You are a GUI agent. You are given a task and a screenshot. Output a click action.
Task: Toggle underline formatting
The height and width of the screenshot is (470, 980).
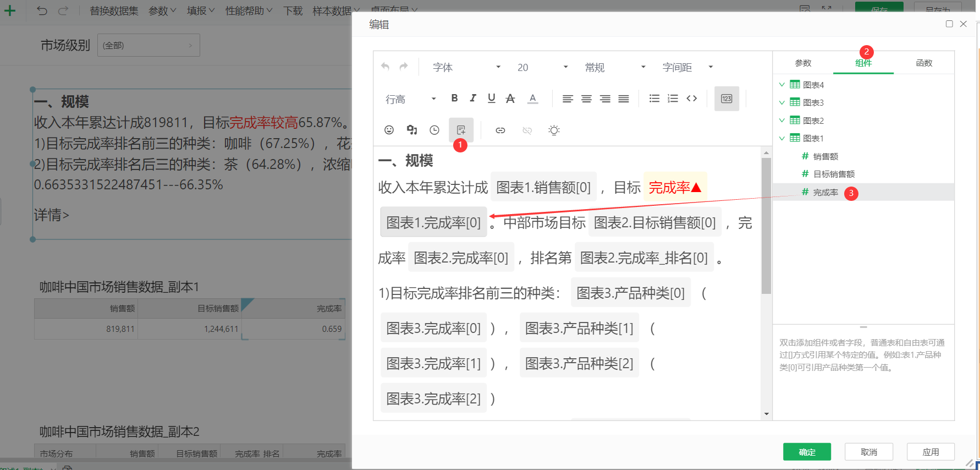pos(492,98)
